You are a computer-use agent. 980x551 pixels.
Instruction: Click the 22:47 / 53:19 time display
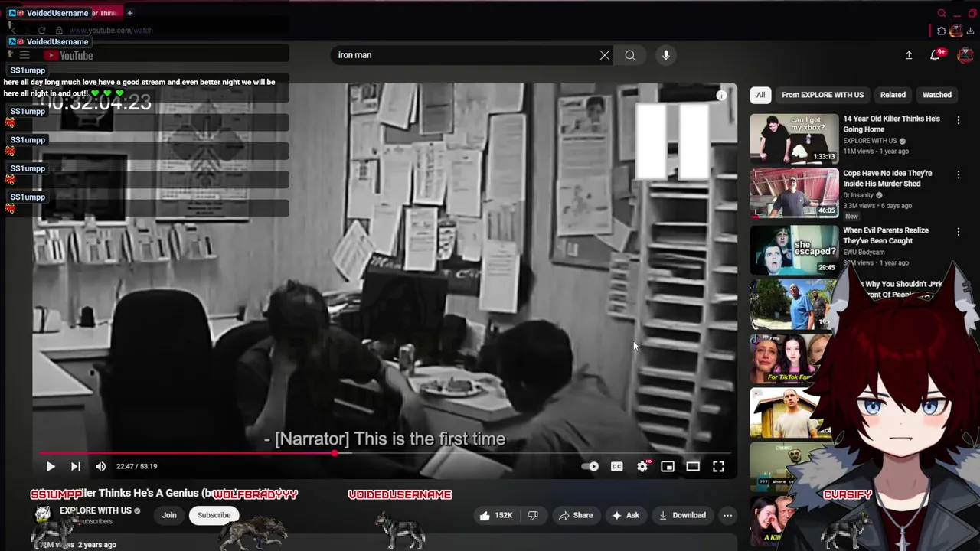click(136, 466)
